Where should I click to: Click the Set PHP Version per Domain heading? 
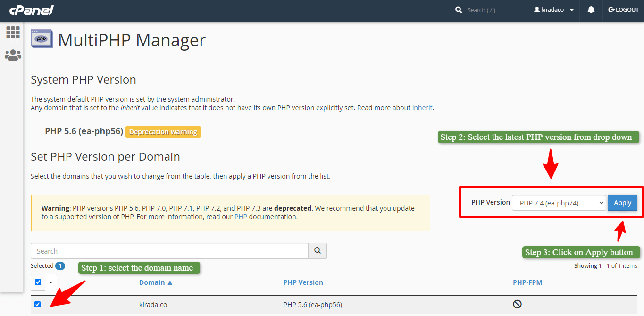(105, 156)
